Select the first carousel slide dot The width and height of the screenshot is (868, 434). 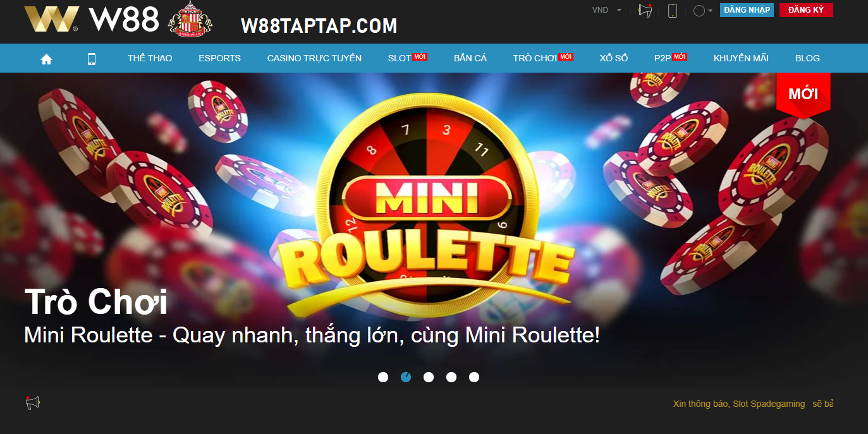coord(383,377)
